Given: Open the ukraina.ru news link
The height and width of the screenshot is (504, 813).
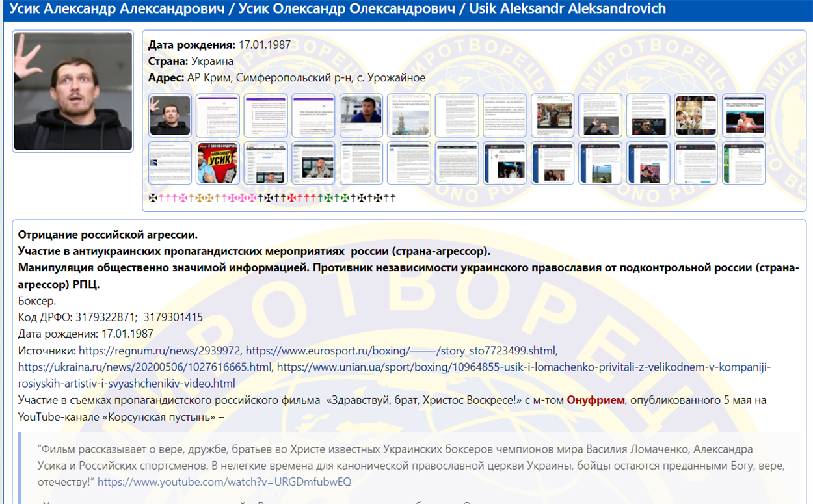Looking at the screenshot, I should point(145,367).
